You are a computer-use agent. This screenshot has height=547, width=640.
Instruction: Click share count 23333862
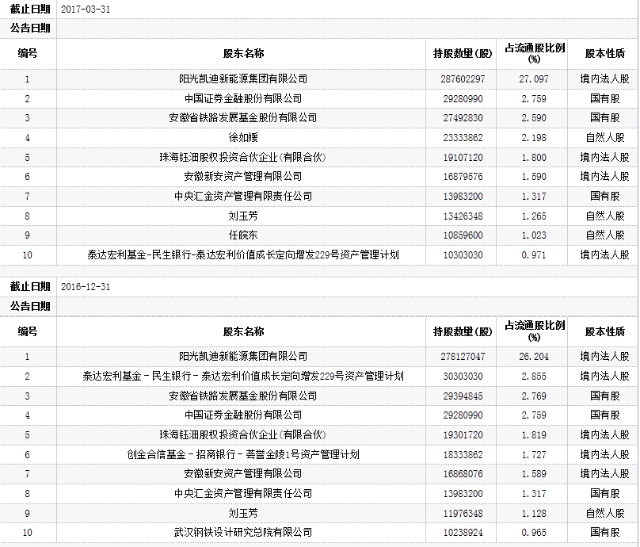coord(463,138)
